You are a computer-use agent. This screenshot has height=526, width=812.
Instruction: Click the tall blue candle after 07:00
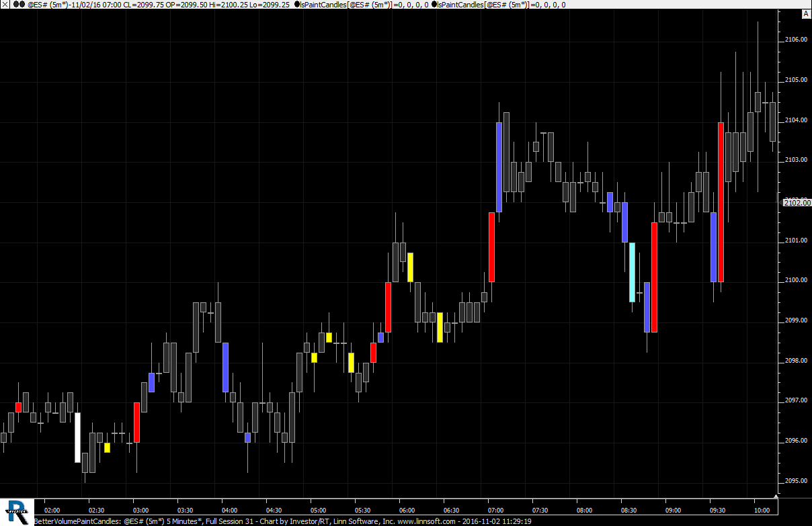coord(499,167)
